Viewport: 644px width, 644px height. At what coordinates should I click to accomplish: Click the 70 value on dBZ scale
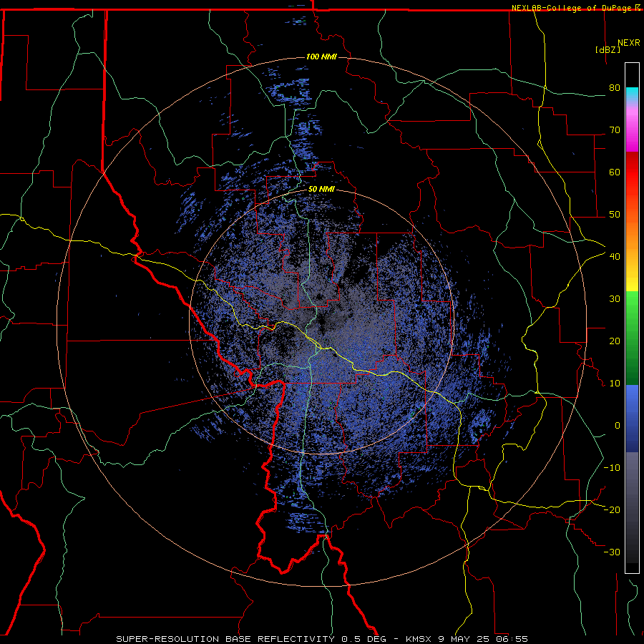click(x=615, y=130)
